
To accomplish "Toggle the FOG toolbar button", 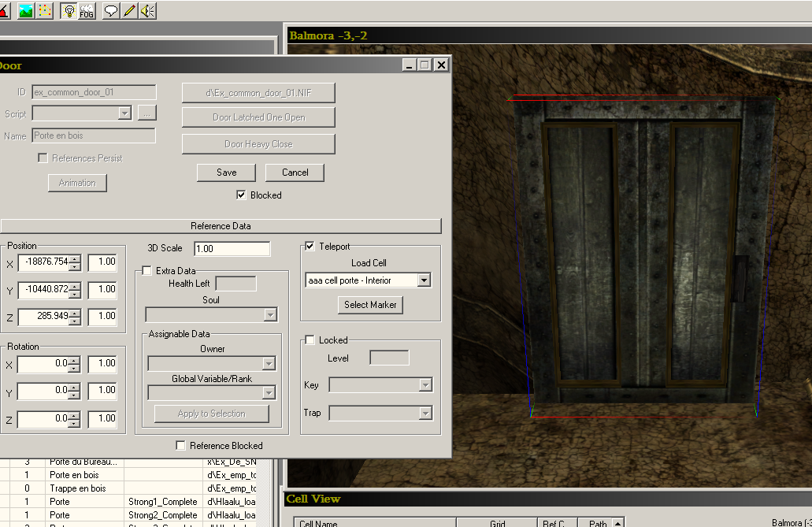I will pos(87,11).
